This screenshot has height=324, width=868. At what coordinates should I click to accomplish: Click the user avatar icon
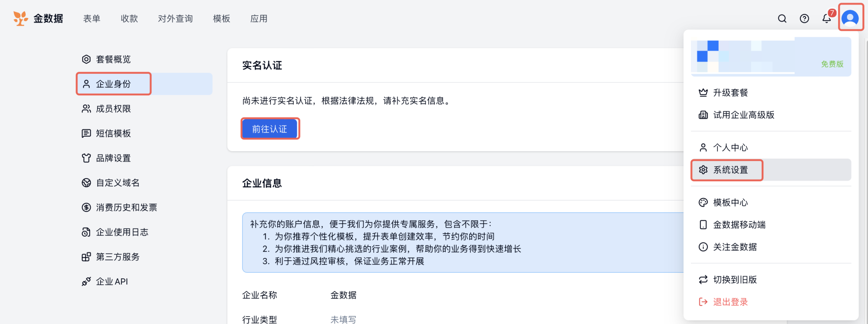pos(850,18)
